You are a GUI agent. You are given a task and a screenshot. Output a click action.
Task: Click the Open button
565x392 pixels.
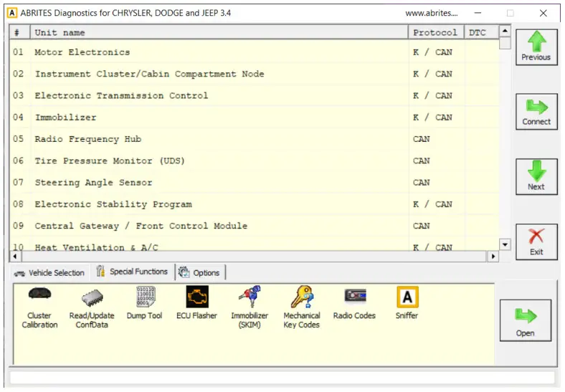pos(526,320)
